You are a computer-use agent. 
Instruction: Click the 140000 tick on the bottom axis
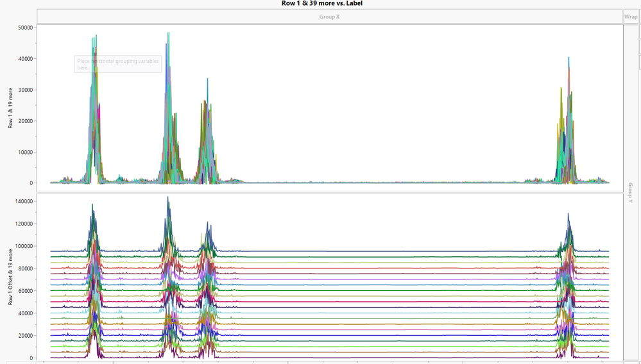tap(24, 202)
